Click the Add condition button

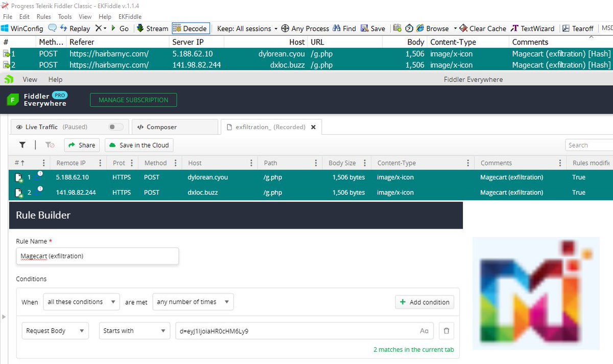425,302
